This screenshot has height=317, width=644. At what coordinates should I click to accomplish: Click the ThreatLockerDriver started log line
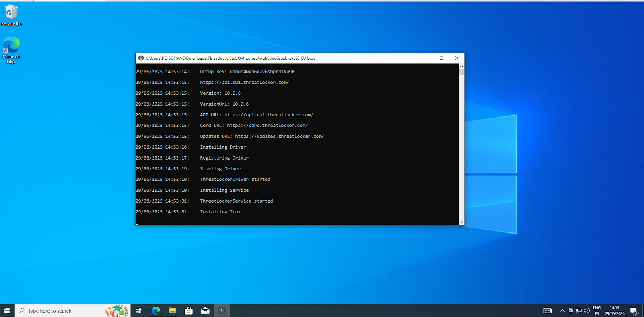203,179
